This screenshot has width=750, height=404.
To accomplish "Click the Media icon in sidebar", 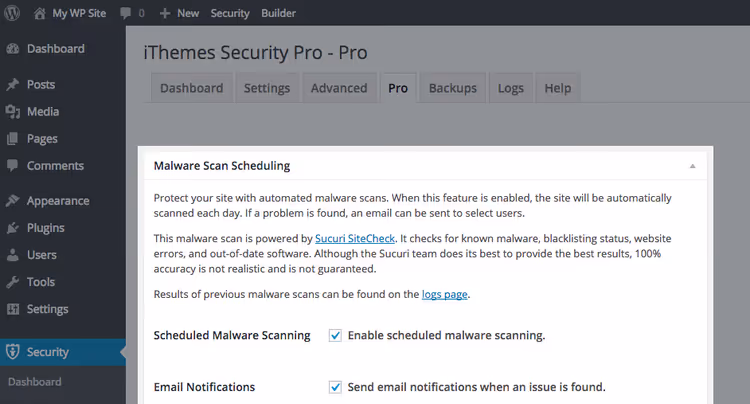I will [x=13, y=112].
